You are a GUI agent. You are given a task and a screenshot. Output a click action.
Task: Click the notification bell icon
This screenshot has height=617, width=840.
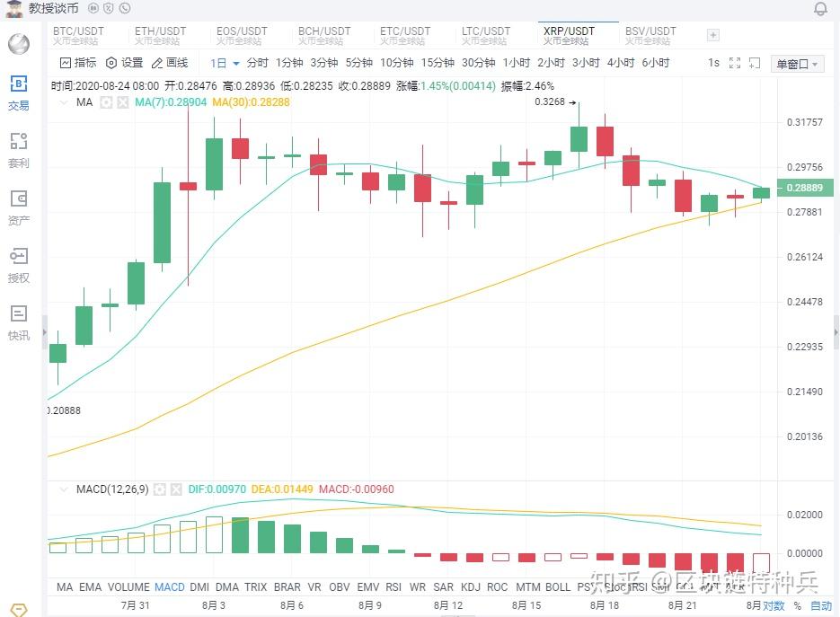point(820,9)
